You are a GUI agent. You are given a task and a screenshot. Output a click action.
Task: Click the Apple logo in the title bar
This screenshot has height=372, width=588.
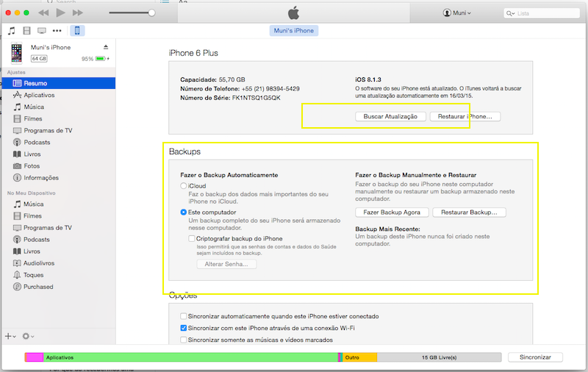tap(293, 12)
